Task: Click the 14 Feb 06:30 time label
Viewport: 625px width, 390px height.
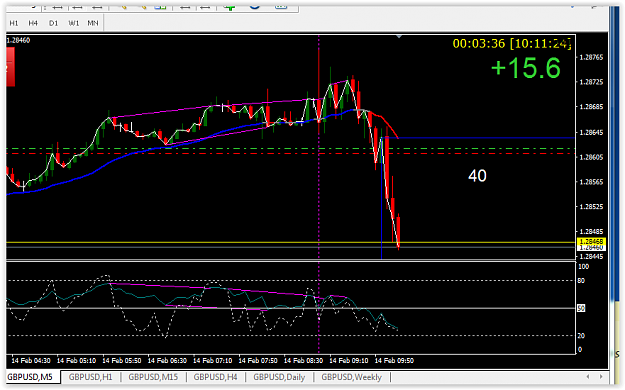Action: pos(167,360)
